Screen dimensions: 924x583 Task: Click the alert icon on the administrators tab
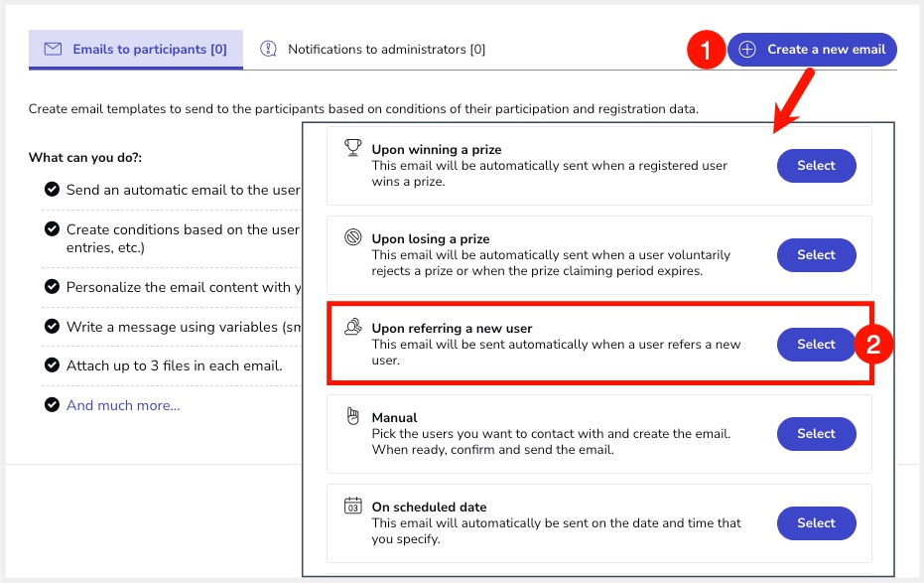[268, 49]
